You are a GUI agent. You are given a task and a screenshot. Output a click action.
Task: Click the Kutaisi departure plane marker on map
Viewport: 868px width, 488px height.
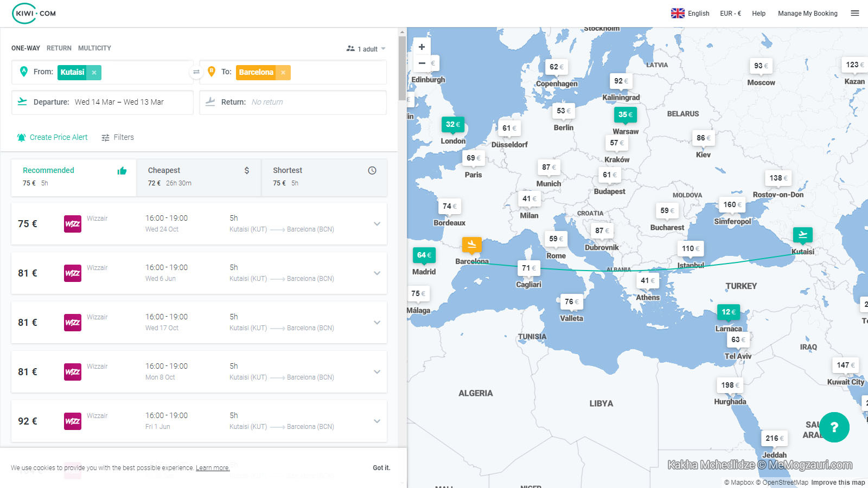click(803, 235)
